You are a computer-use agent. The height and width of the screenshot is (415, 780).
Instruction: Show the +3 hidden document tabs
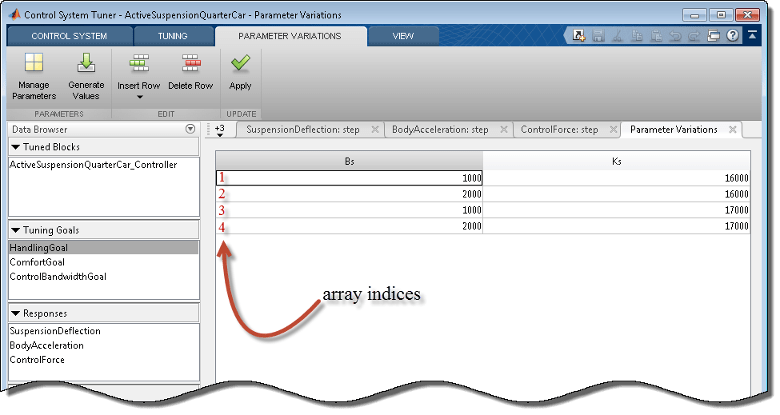pyautogui.click(x=220, y=130)
